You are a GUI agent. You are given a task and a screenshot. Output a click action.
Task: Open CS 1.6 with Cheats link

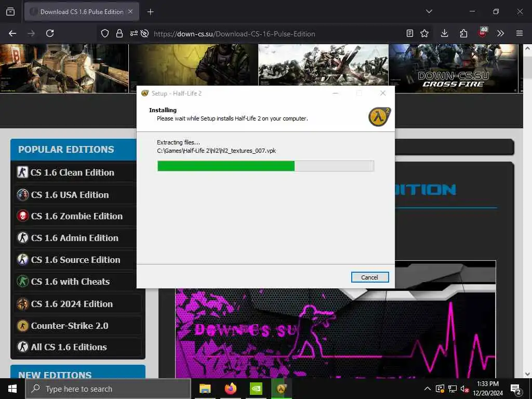70,282
